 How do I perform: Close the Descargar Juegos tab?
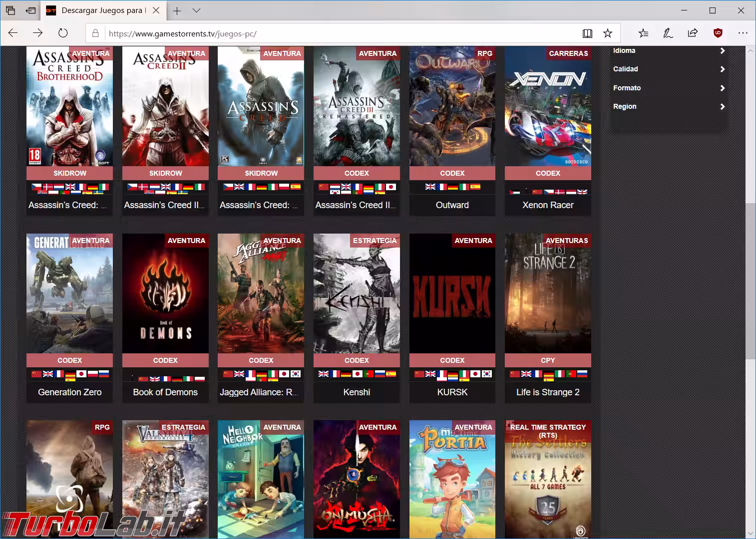(156, 10)
